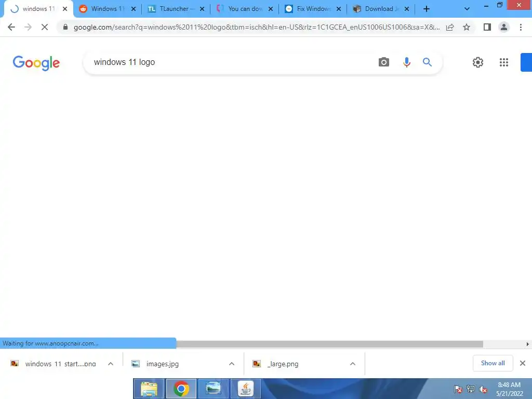Start voice search with microphone
Image resolution: width=532 pixels, height=399 pixels.
[406, 62]
